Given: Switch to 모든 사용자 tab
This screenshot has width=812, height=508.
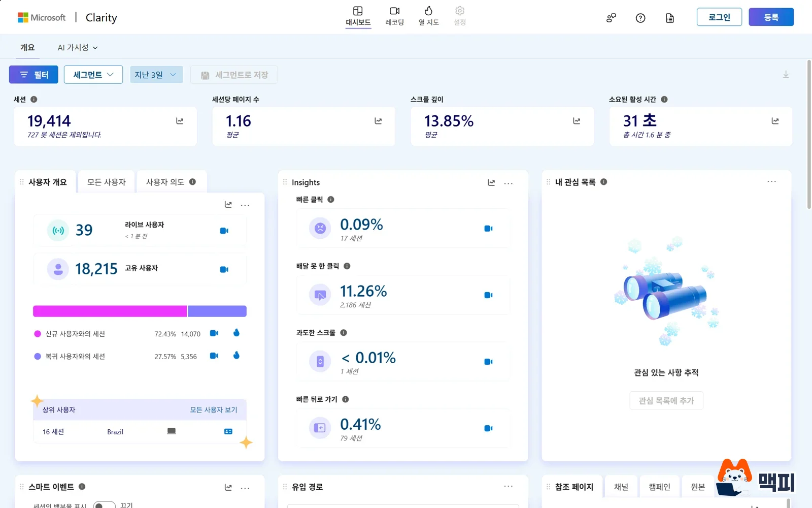Looking at the screenshot, I should tap(107, 182).
